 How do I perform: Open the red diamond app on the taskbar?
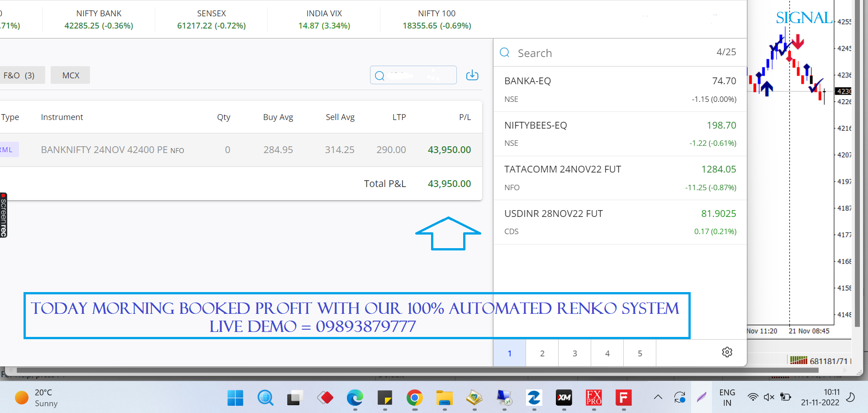tap(325, 398)
